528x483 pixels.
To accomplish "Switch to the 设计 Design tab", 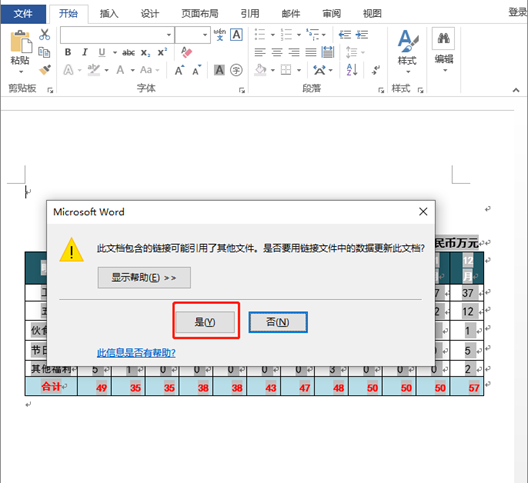I will pos(150,14).
